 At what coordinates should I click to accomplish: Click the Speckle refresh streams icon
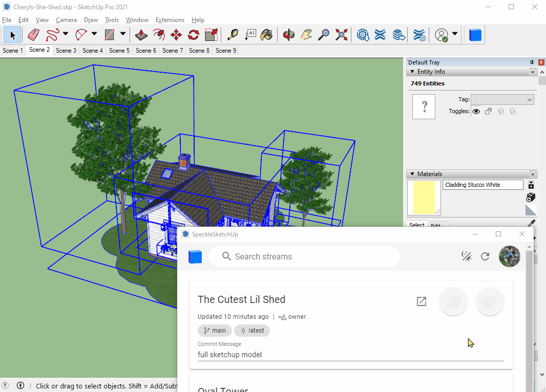[485, 256]
